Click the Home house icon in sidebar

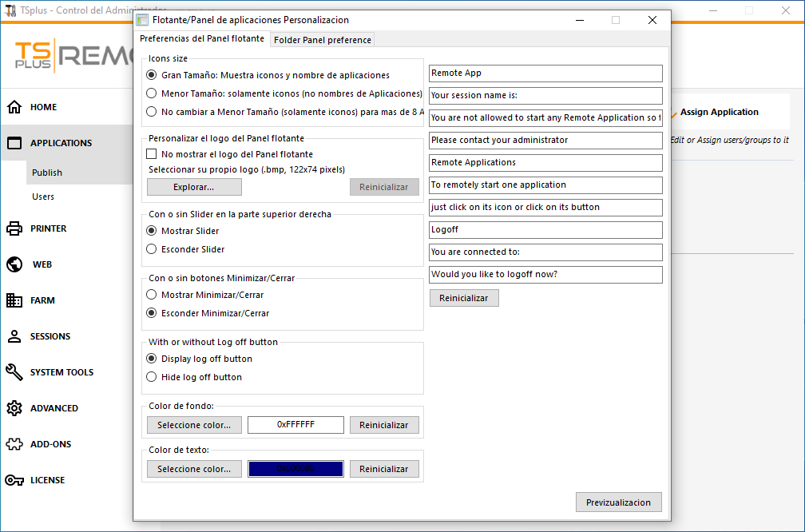14,107
